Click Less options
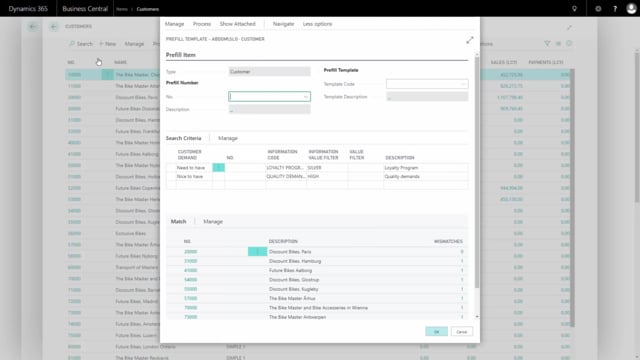640x360 pixels. tap(317, 24)
